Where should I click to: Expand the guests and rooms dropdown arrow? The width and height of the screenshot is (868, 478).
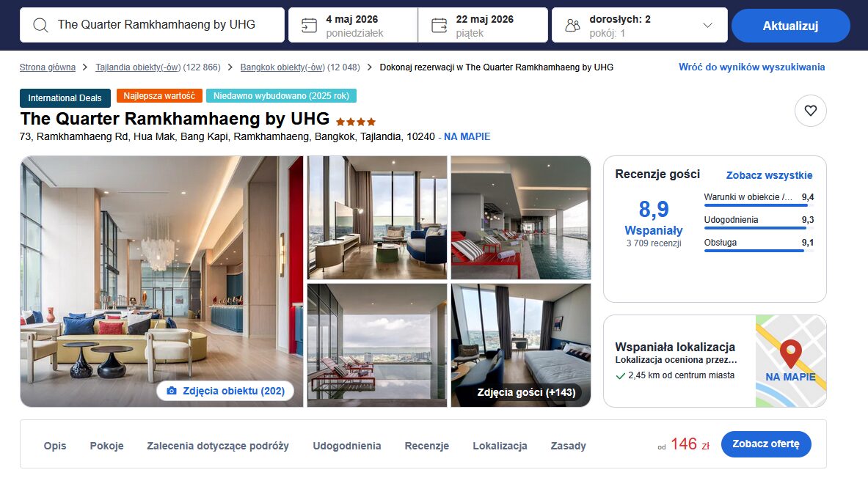click(x=707, y=26)
